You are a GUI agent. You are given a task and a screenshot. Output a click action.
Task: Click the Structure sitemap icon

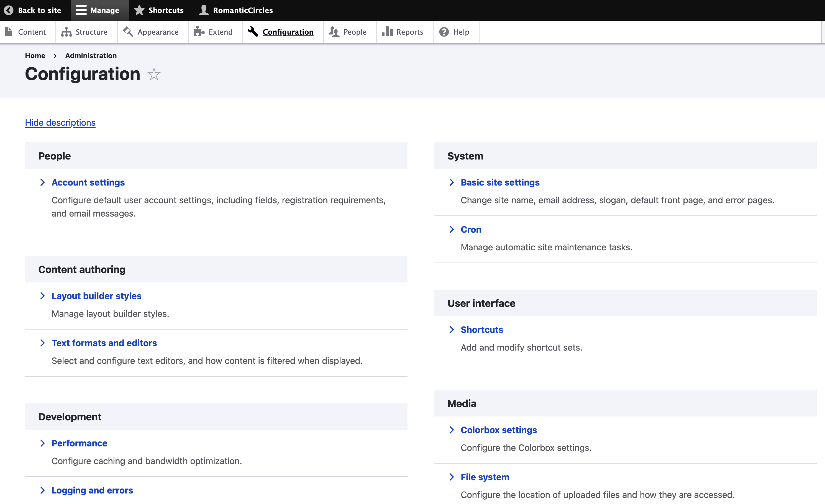pos(66,32)
